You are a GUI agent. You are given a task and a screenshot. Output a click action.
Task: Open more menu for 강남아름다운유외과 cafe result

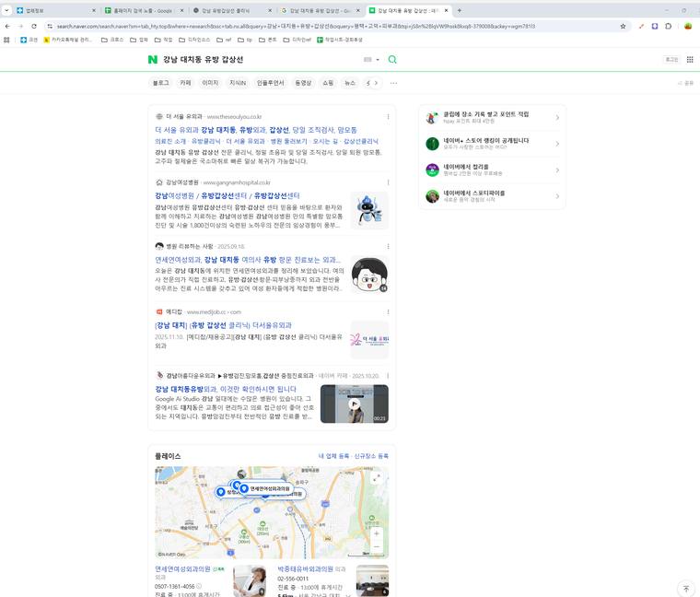[x=388, y=376]
